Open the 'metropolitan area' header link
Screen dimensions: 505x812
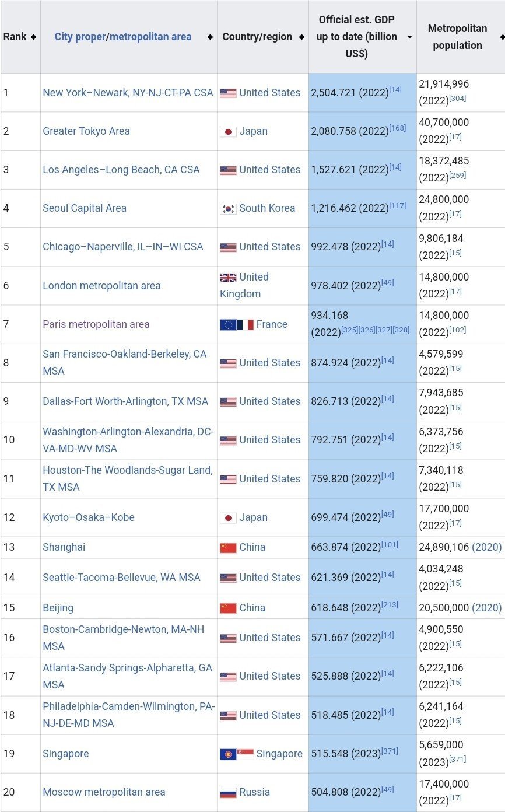pos(150,37)
